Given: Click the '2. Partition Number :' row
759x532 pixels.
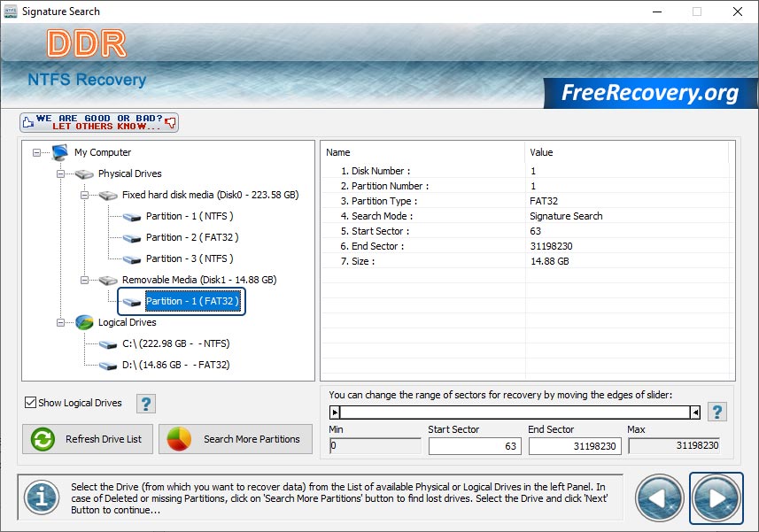Looking at the screenshot, I should point(526,186).
